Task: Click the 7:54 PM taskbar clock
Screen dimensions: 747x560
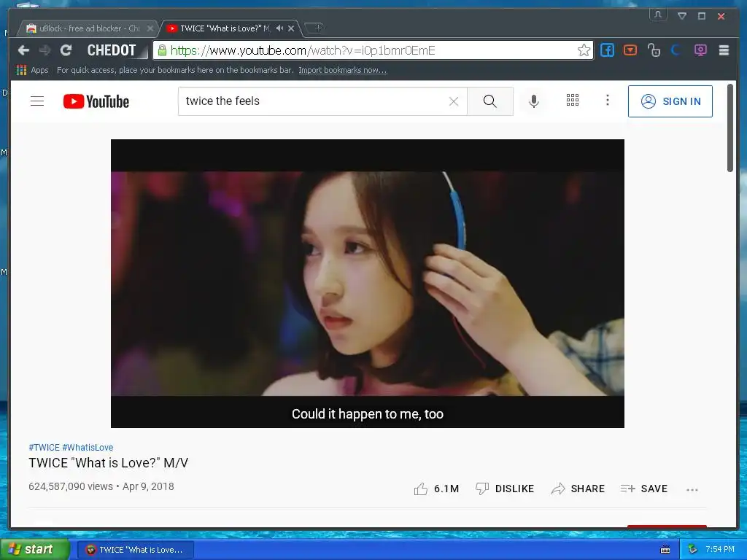Action: tap(720, 550)
